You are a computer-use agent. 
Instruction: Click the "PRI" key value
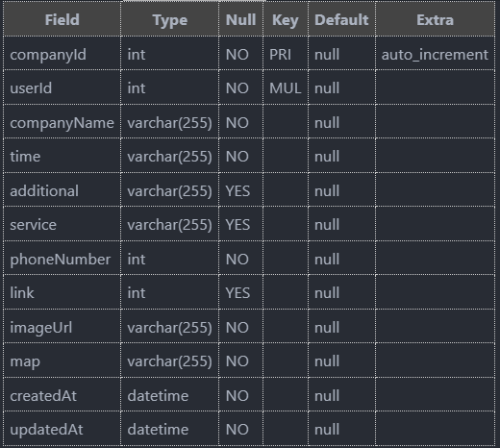[281, 55]
